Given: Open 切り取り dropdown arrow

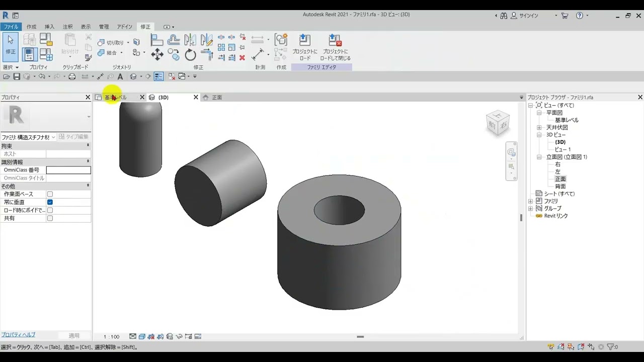Looking at the screenshot, I should pyautogui.click(x=128, y=43).
